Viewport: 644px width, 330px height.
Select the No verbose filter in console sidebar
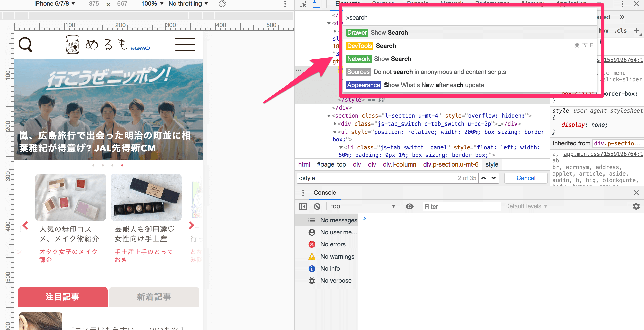click(336, 280)
